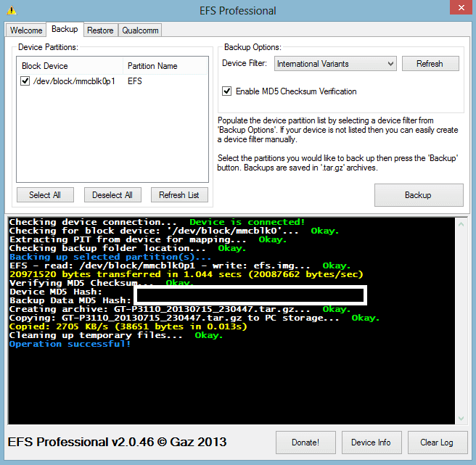Click the Refresh List button
Viewport: 476px width, 465px height.
click(x=179, y=195)
